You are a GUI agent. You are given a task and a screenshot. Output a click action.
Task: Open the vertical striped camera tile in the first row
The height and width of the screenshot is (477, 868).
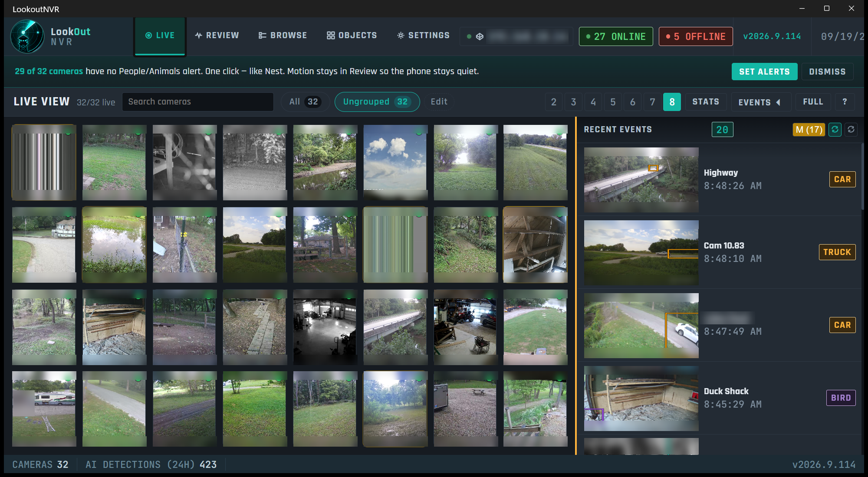44,162
